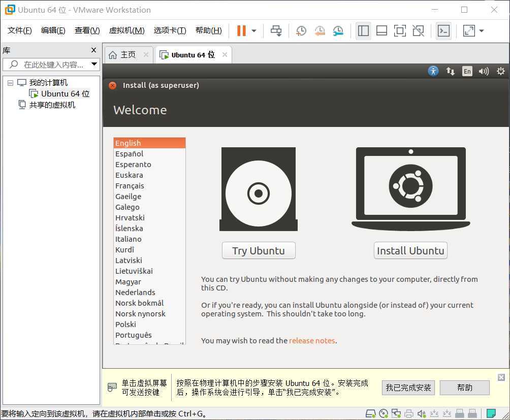The width and height of the screenshot is (510, 420).
Task: Open the Ubuntu system gear menu
Action: pos(500,71)
